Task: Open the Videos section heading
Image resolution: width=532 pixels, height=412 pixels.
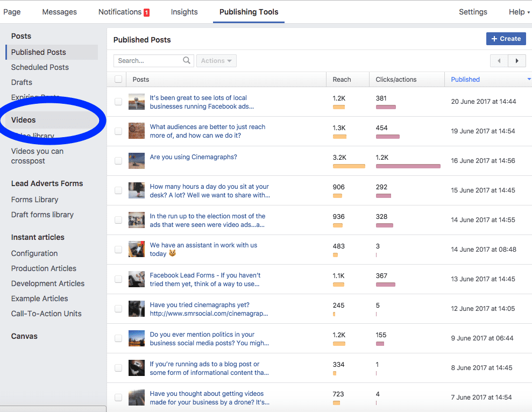Action: point(24,120)
